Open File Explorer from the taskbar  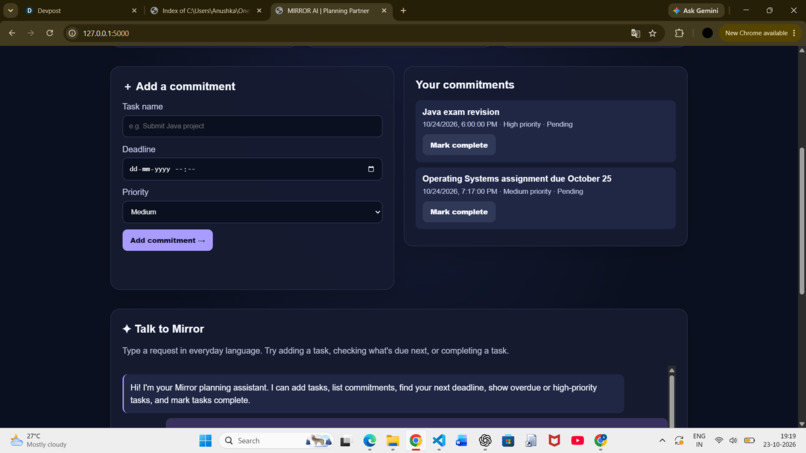393,441
